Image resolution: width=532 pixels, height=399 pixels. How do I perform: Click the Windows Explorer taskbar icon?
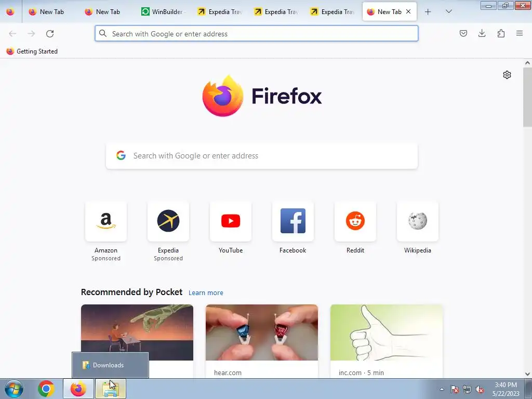111,389
